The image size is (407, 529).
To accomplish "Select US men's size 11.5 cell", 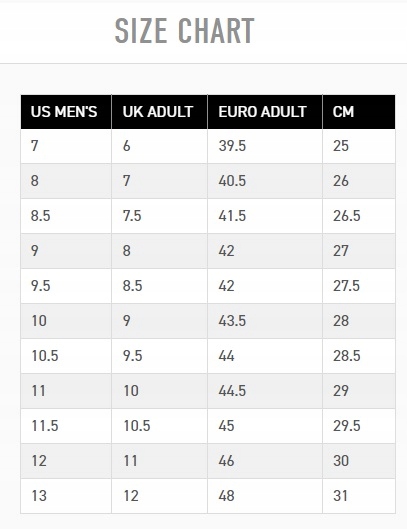I will (x=66, y=426).
